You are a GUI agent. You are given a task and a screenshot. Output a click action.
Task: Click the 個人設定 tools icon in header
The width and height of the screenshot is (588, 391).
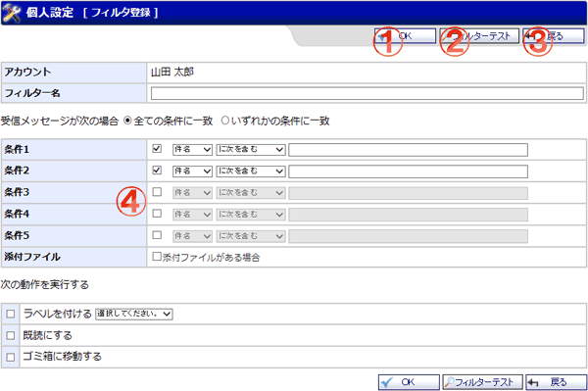(11, 13)
